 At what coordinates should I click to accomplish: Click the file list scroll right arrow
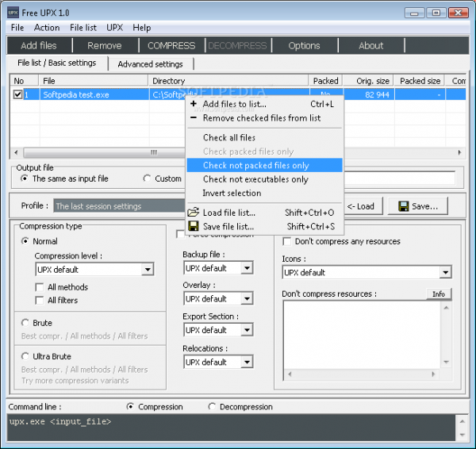460,152
